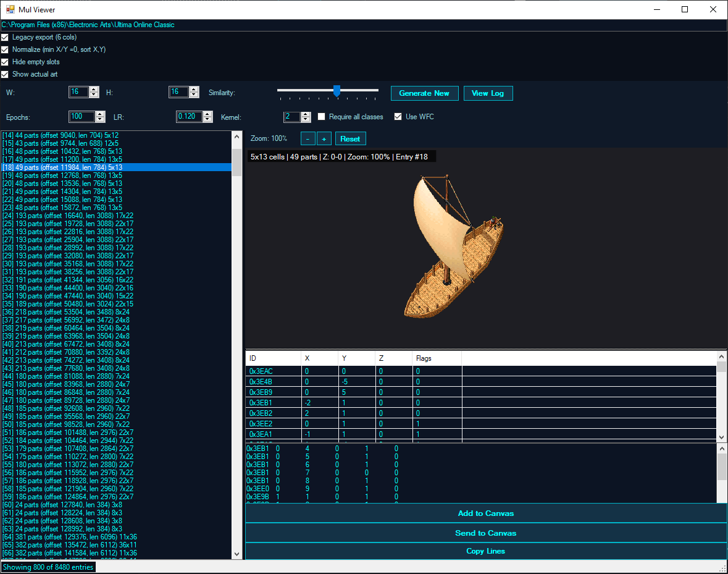Screen dimensions: 728x574
Task: Close the Mul Viewer window
Action: pyautogui.click(x=714, y=9)
